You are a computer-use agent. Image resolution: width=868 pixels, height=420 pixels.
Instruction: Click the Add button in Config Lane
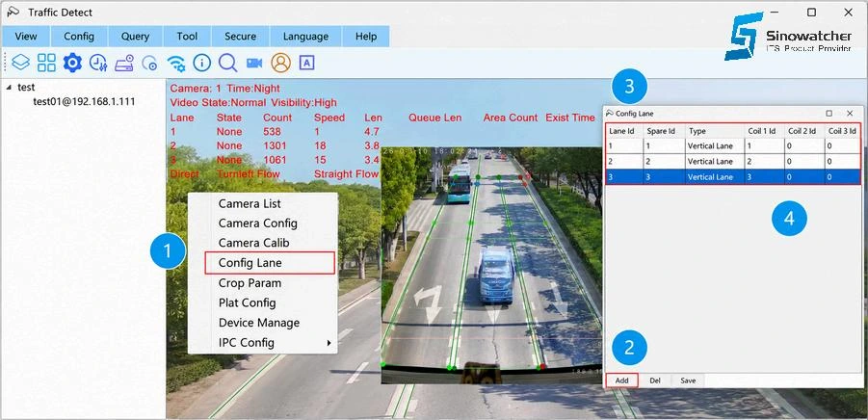(x=621, y=381)
